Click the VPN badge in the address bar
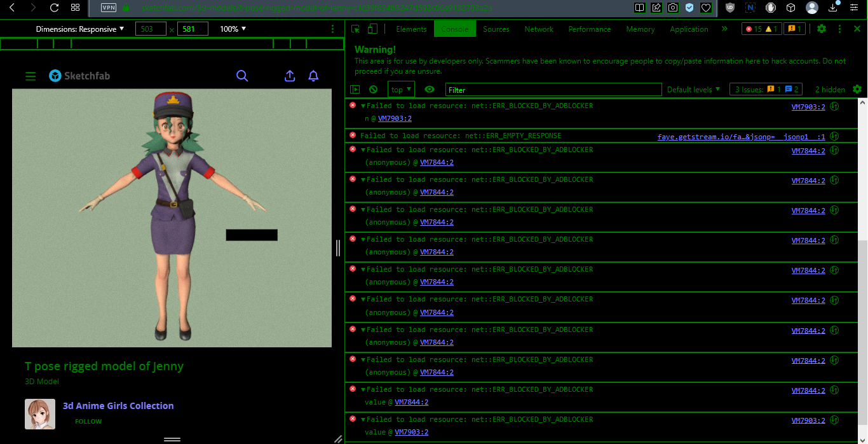The image size is (868, 444). 109,8
